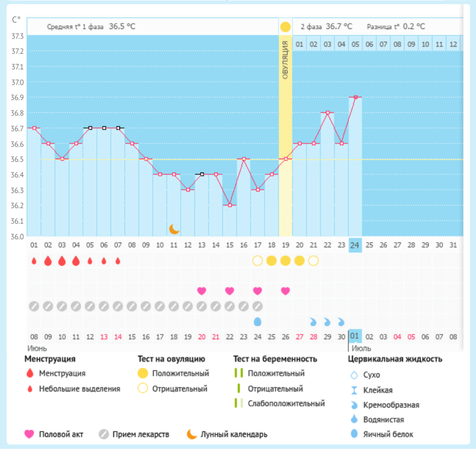Select the heart icon on day 19
476x450 pixels.
pyautogui.click(x=285, y=291)
